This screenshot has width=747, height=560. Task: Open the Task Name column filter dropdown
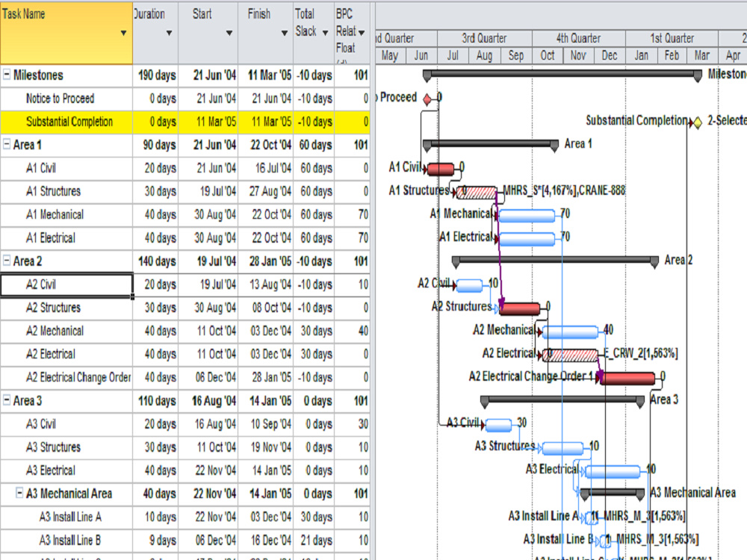(x=123, y=33)
